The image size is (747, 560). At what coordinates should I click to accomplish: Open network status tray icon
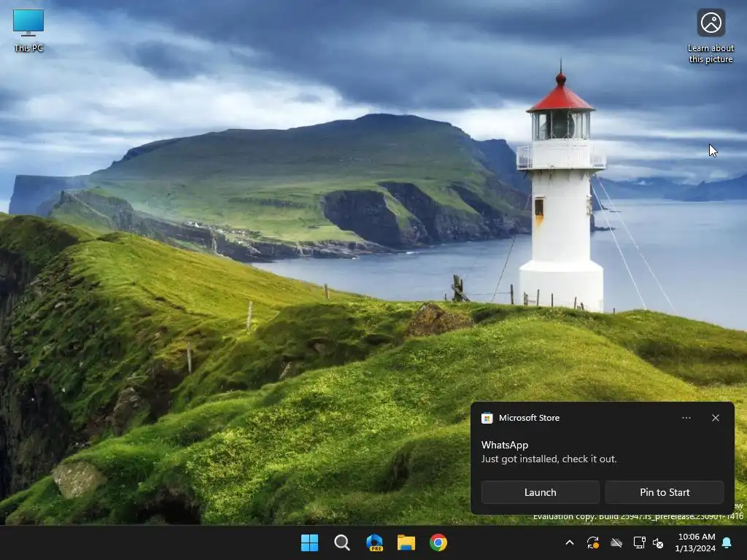point(639,542)
